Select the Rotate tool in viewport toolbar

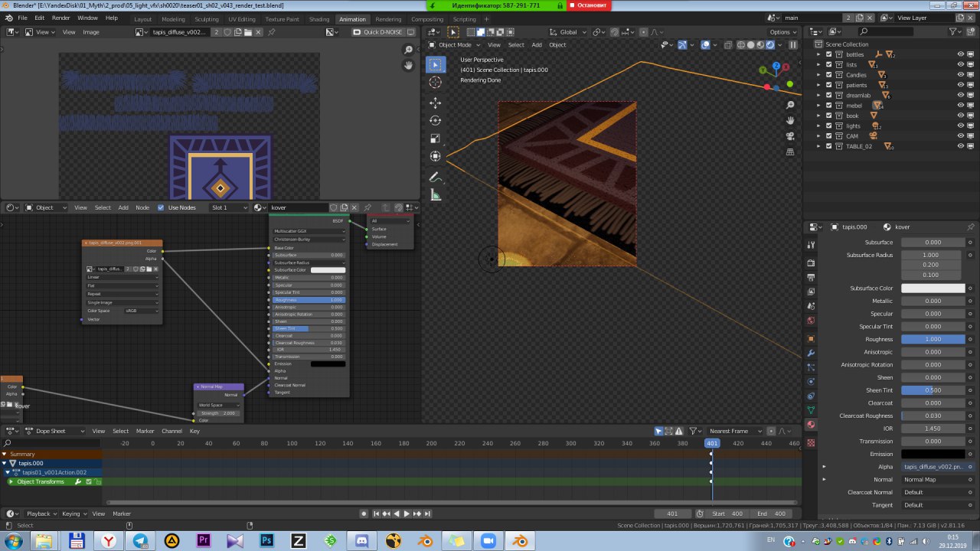point(435,120)
